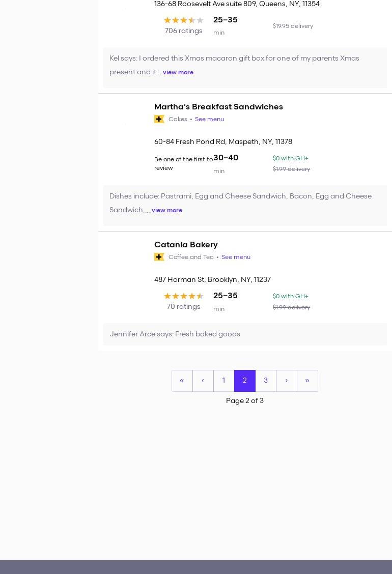See menu for Martha's Breakfast Sandwiches
The image size is (392, 574).
click(209, 119)
